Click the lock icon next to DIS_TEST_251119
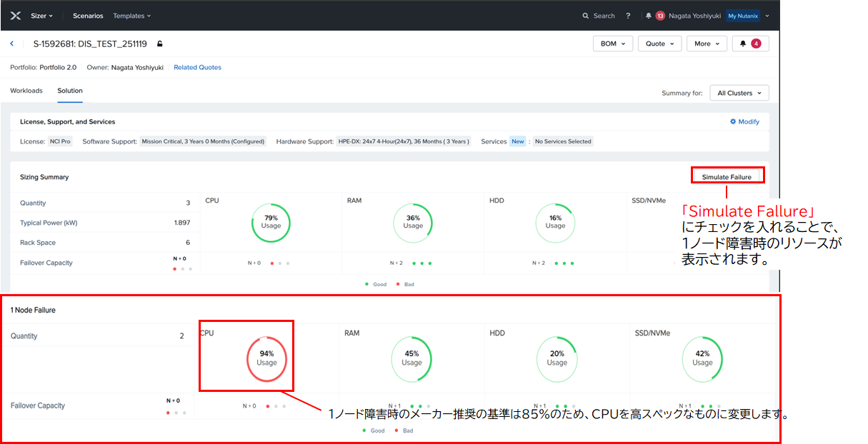 click(x=160, y=44)
